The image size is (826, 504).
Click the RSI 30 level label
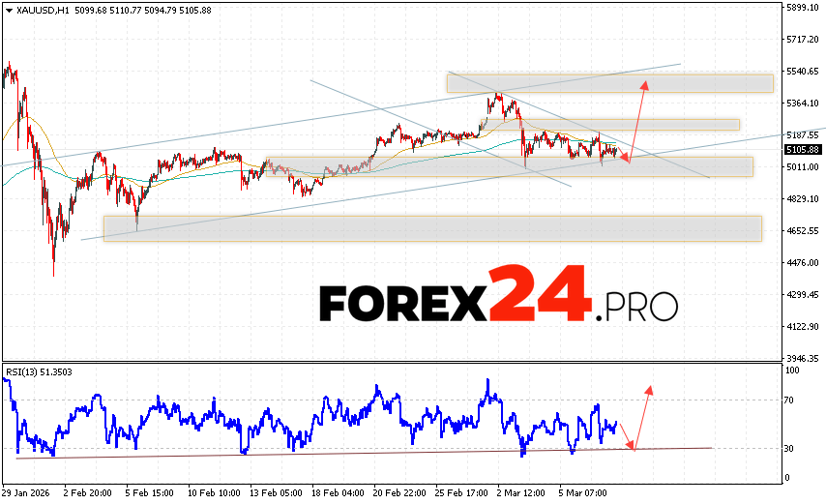pyautogui.click(x=790, y=448)
